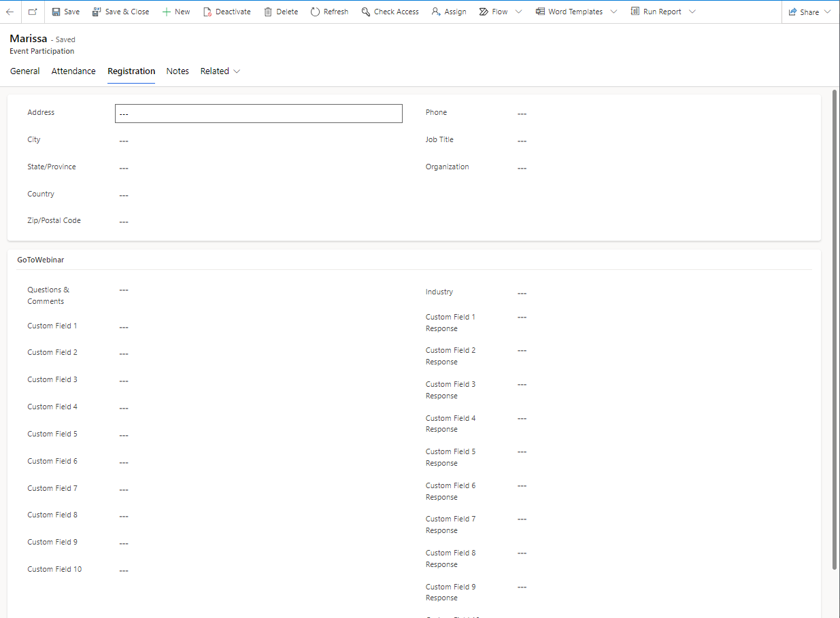Focus the Address input field
Screen dimensions: 840x618
[258, 114]
